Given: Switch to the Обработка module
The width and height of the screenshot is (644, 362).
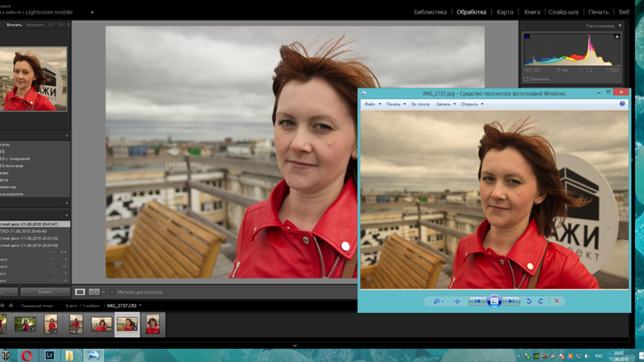Looking at the screenshot, I should point(471,12).
